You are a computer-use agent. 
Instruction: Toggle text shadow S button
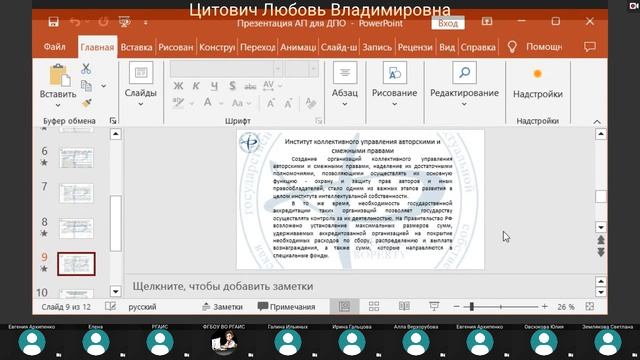pos(232,86)
